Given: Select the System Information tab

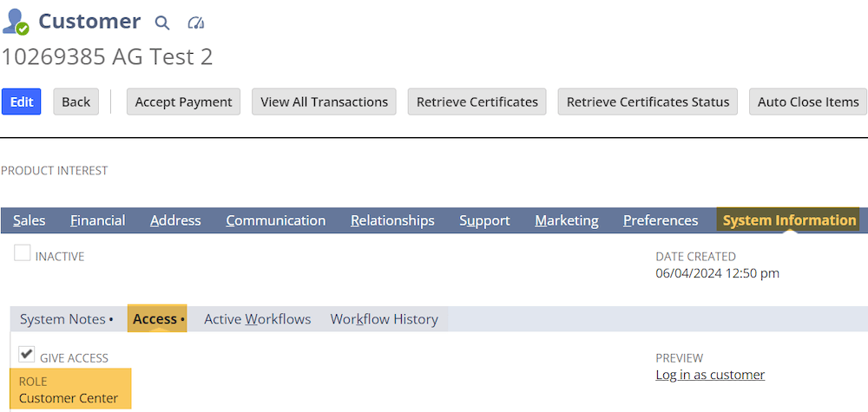Looking at the screenshot, I should (x=788, y=220).
